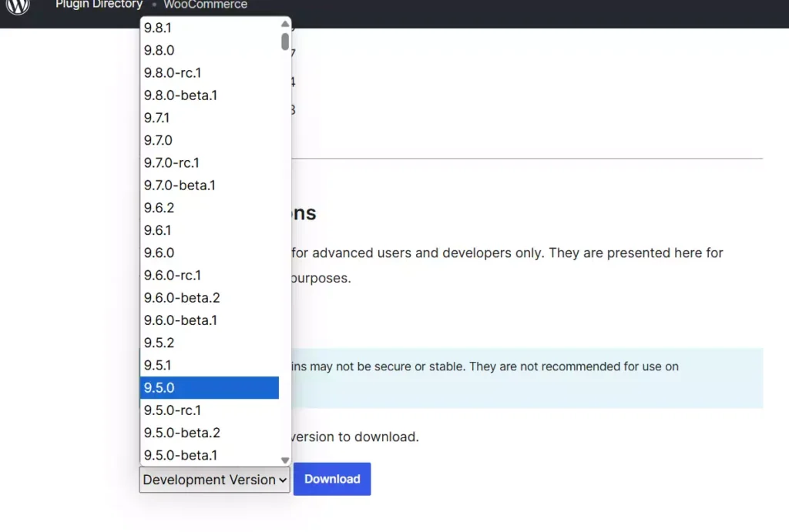Select version 9.8.0 from the list
Viewport: 789px width, 532px height.
click(210, 50)
